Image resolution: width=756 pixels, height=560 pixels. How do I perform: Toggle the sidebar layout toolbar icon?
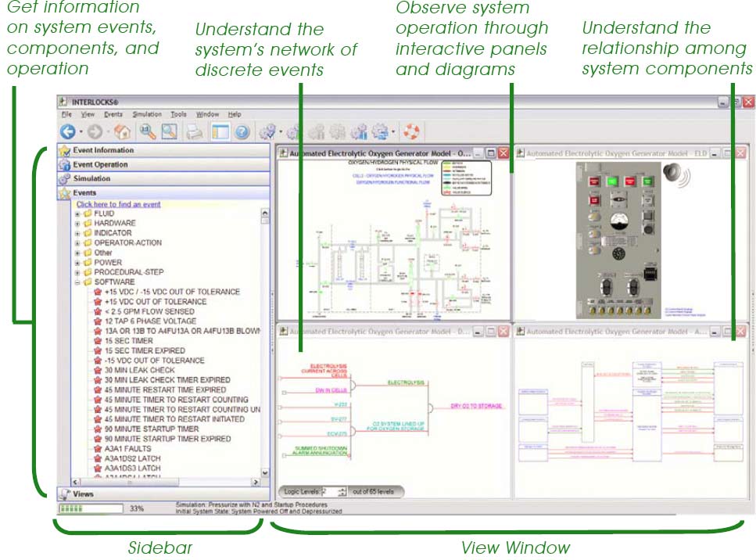click(220, 131)
